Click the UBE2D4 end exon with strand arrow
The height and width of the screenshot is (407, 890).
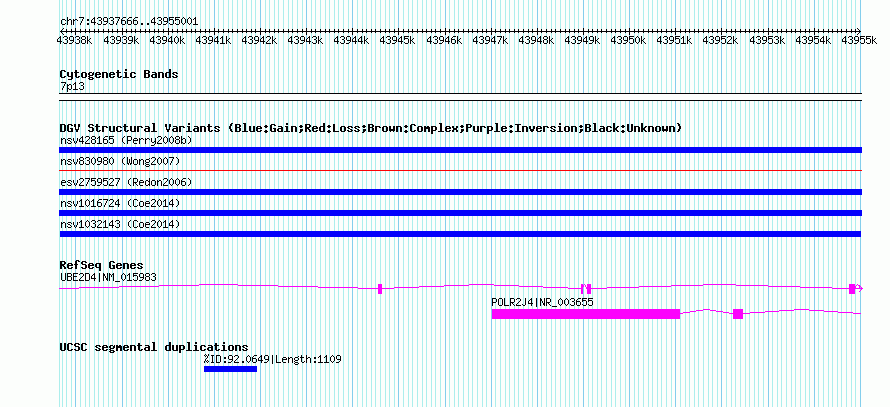[x=853, y=289]
